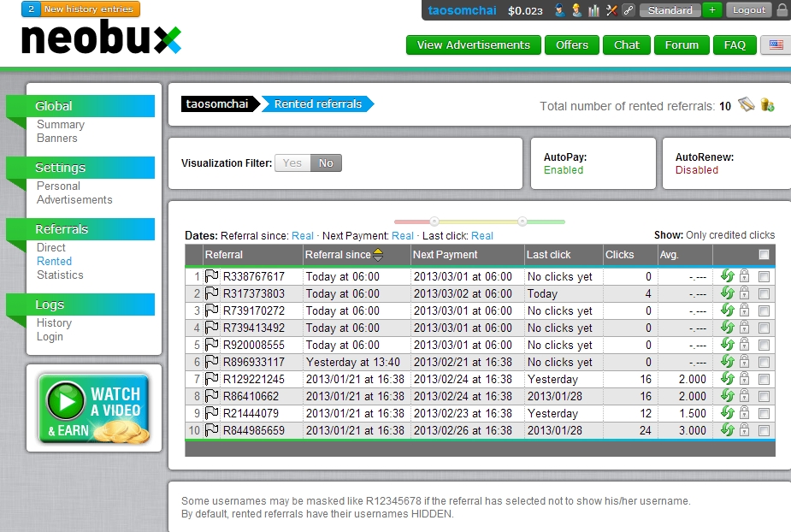Click green recycle arrows for R920008555
Image resolution: width=791 pixels, height=532 pixels.
pos(727,344)
